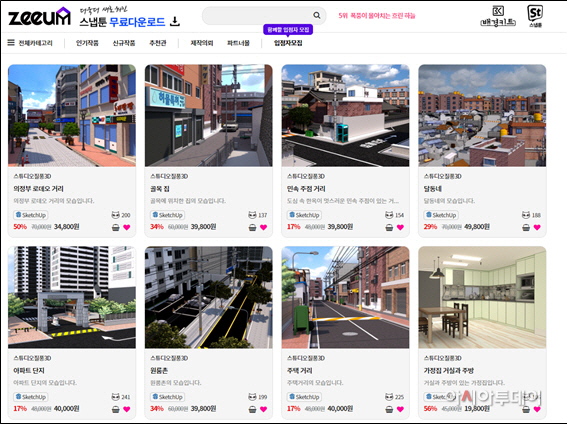567x427 pixels.
Task: Favorite the 원룸촌 heart icon
Action: point(264,409)
